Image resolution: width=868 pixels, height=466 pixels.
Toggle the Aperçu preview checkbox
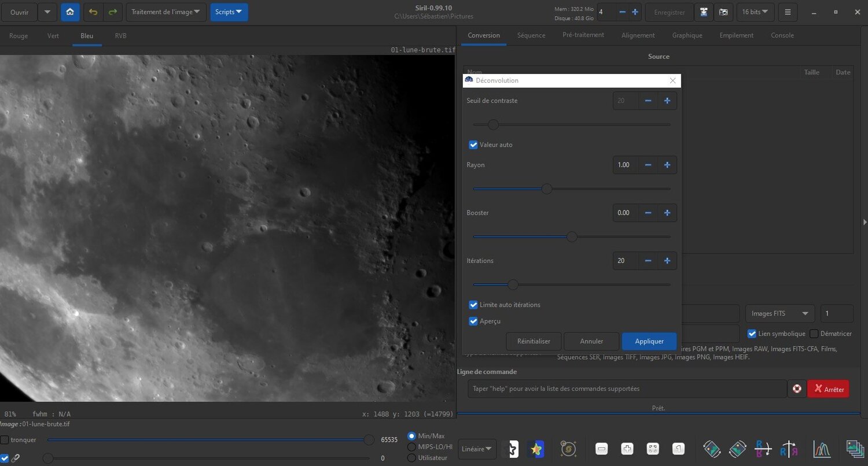[x=473, y=321]
